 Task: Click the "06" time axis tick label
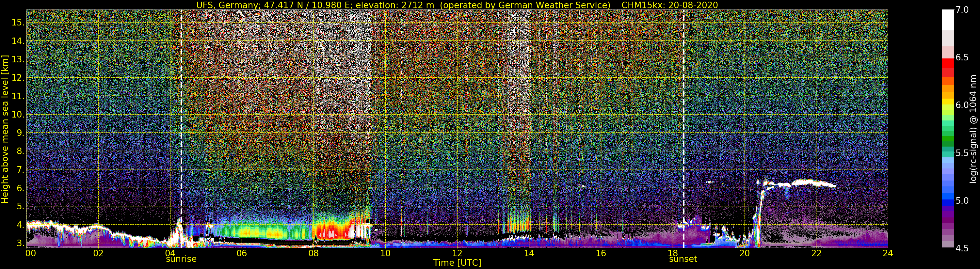(x=242, y=253)
